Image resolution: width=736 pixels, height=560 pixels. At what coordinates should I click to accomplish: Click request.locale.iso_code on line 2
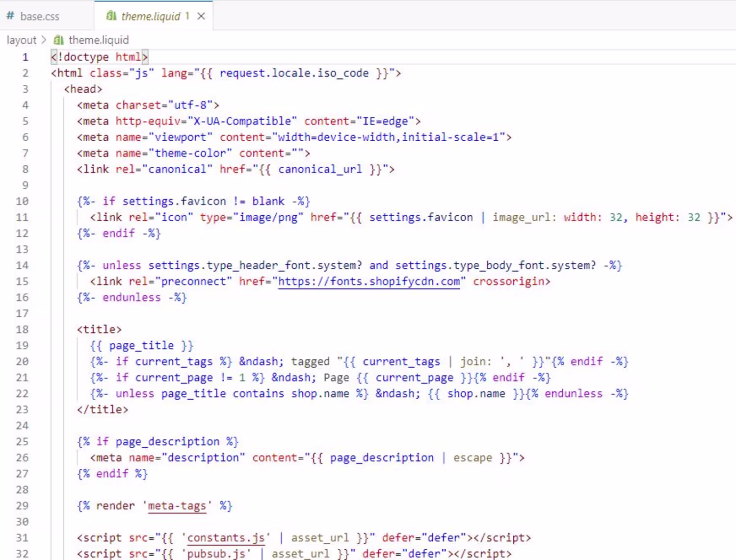294,73
